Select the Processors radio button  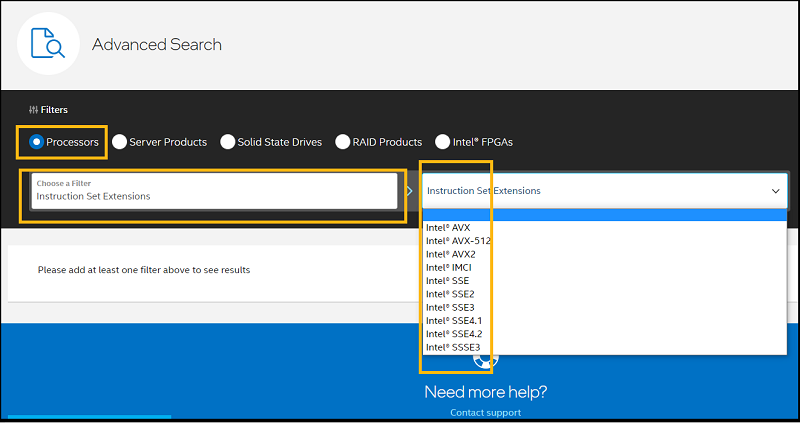click(x=37, y=142)
